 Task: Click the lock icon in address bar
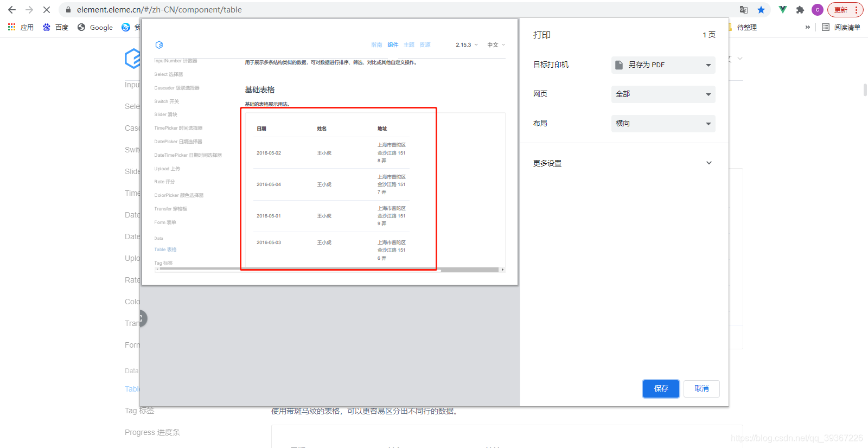[x=68, y=10]
